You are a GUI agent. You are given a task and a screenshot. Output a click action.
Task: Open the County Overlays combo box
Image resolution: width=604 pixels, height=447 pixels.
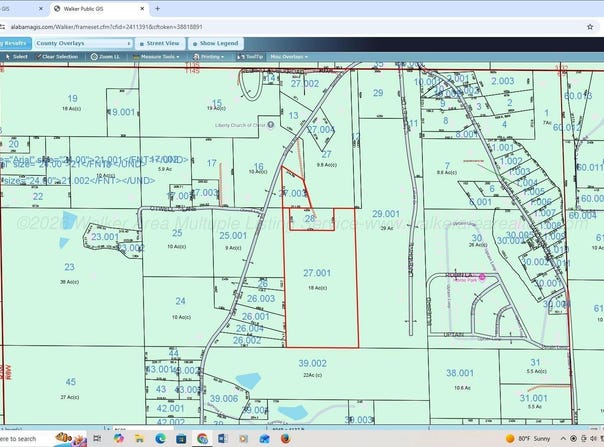click(x=84, y=43)
